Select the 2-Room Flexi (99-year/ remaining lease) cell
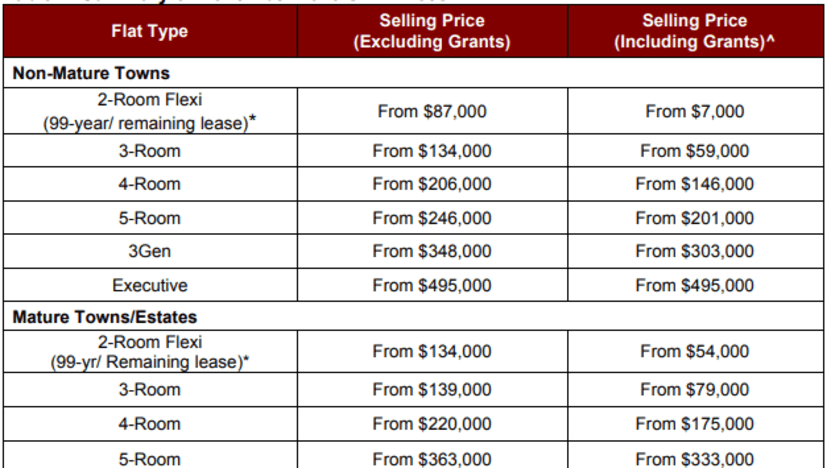Viewport: 830px width, 468px height. (150, 111)
